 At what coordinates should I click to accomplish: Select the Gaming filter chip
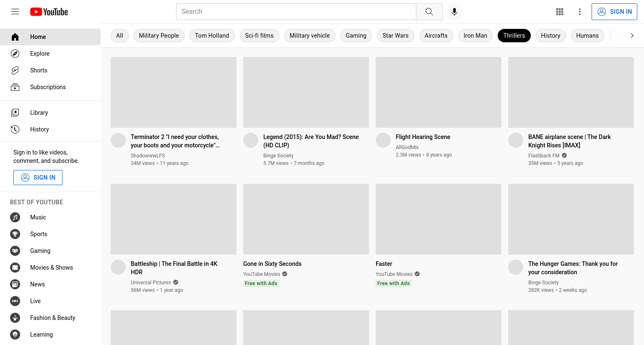[x=356, y=36]
